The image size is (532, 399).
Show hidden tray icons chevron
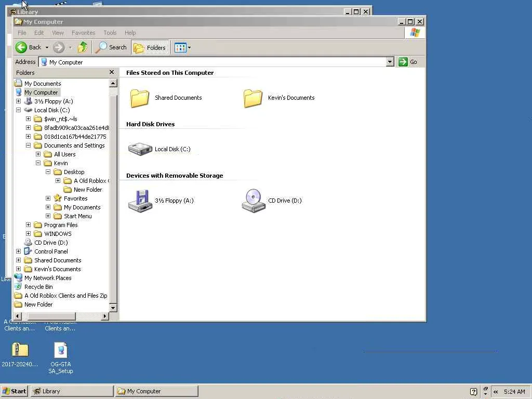496,392
